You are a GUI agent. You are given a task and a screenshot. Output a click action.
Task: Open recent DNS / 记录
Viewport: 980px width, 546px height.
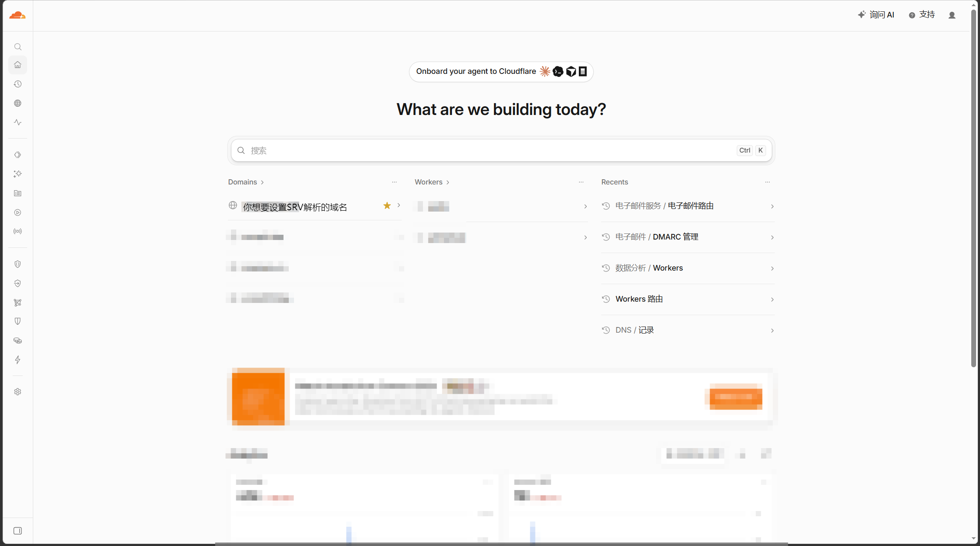click(688, 330)
